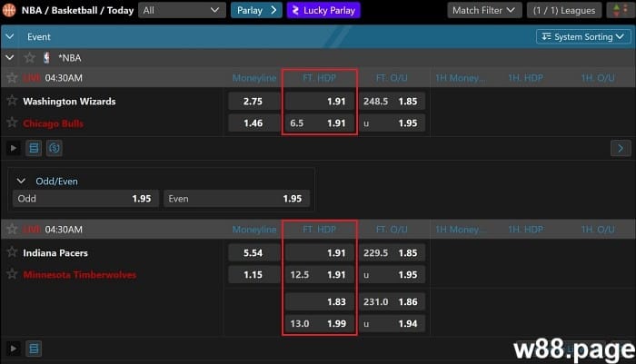Select over 248.5 at 1.85
This screenshot has height=364, width=636.
[x=392, y=102]
